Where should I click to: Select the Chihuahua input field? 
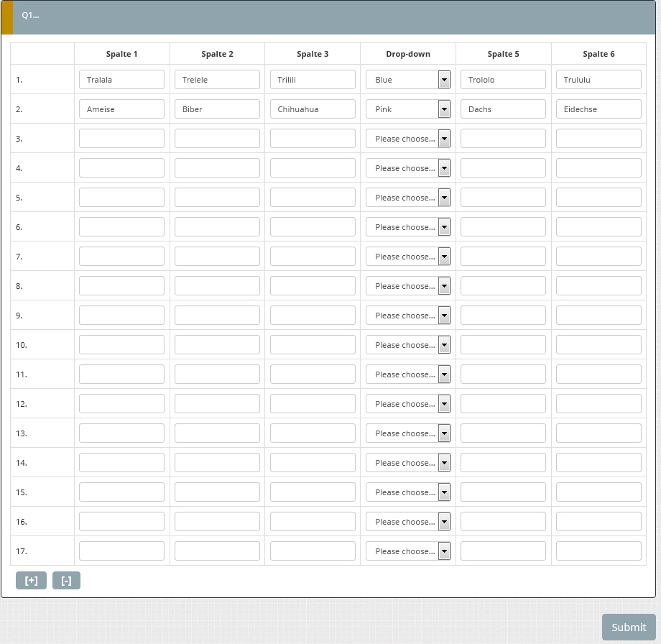pos(313,109)
